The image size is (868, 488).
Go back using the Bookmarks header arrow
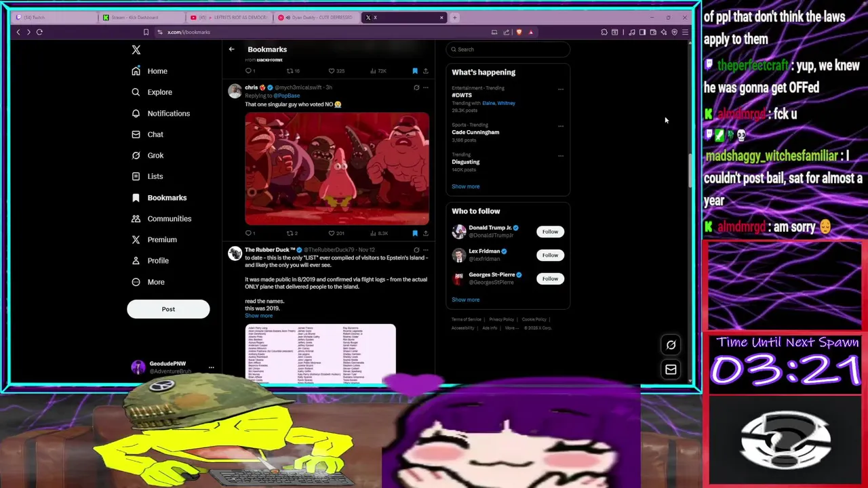tap(231, 49)
